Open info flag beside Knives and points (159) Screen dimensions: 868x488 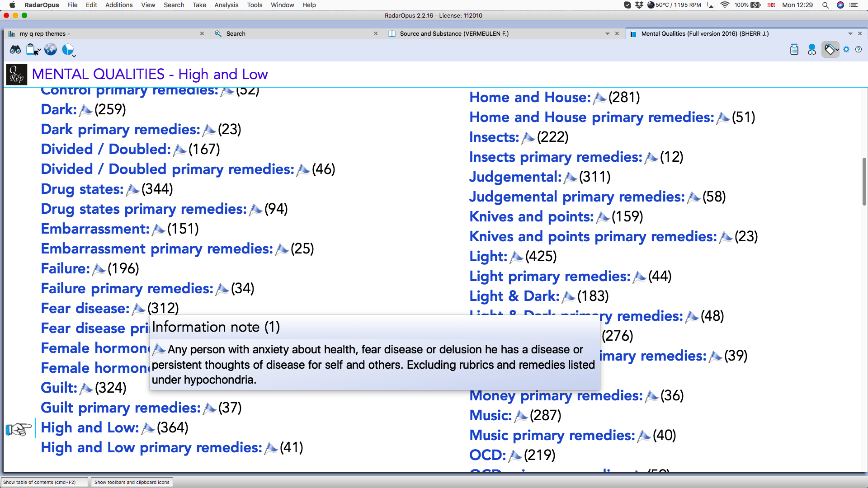[x=603, y=217]
